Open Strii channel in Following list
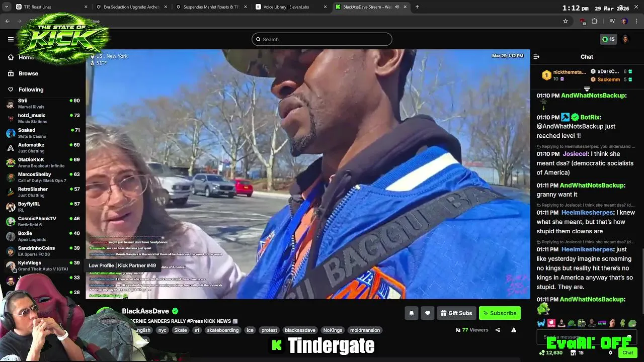Screen dimensions: 644x362 (43, 104)
